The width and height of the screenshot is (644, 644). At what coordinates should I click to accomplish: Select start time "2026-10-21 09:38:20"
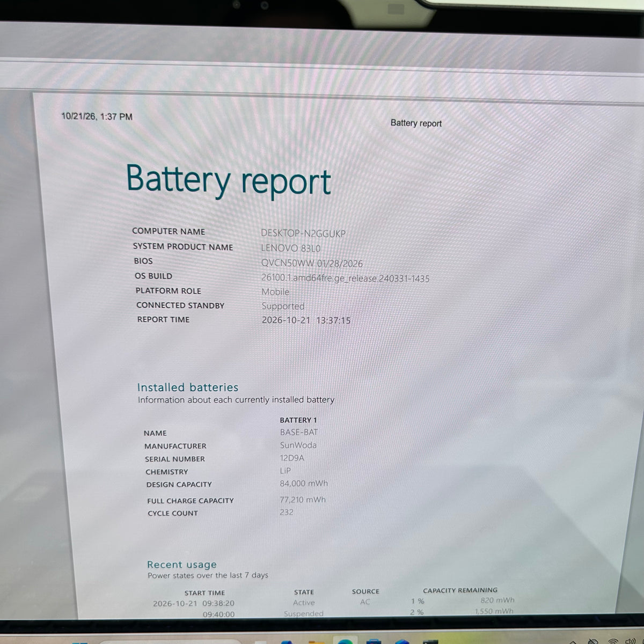click(194, 603)
